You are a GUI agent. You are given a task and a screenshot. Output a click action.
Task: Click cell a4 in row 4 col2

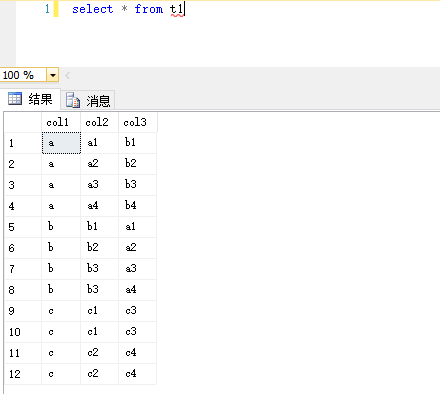(99, 206)
